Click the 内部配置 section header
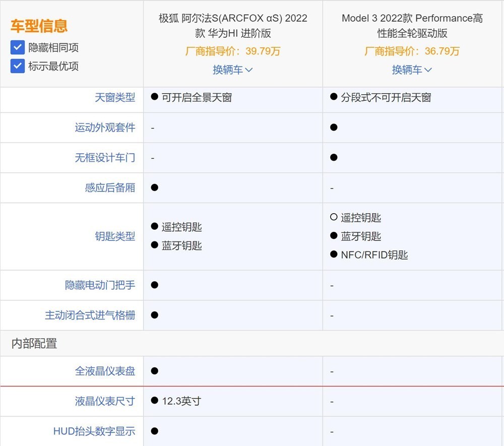504x446 pixels. (x=34, y=344)
